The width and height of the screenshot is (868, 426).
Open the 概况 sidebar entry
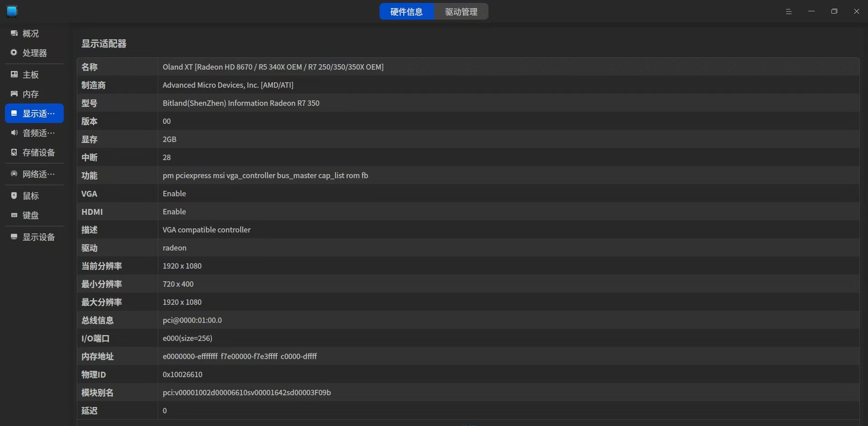tap(34, 33)
